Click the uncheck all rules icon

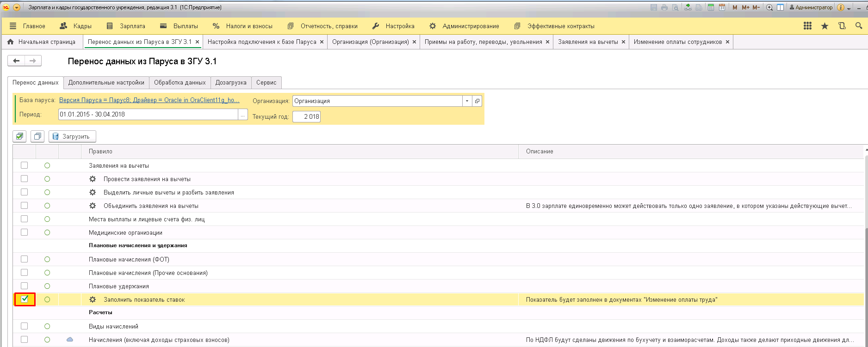(37, 136)
